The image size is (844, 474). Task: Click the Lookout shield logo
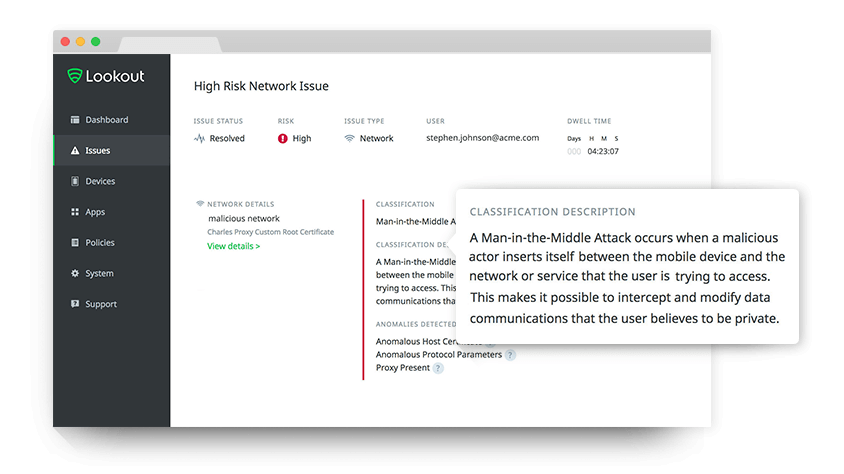(74, 76)
